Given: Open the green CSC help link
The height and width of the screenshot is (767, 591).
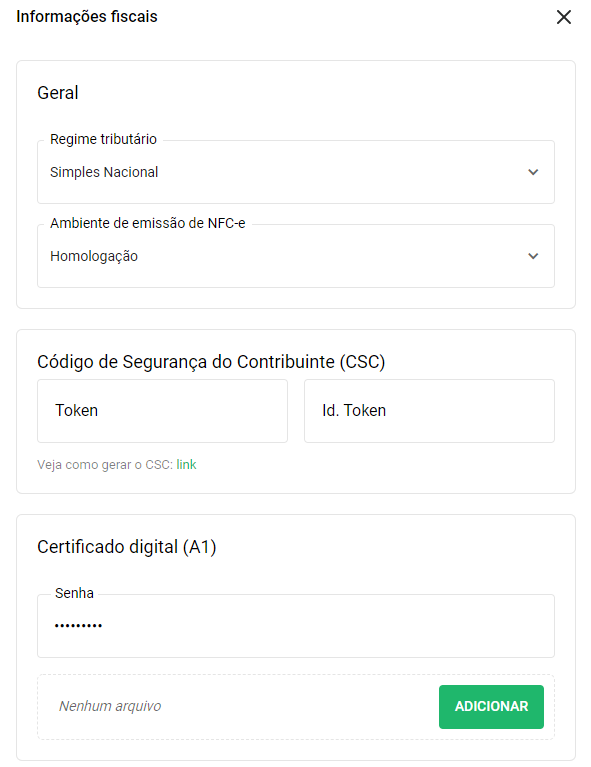Looking at the screenshot, I should 186,464.
